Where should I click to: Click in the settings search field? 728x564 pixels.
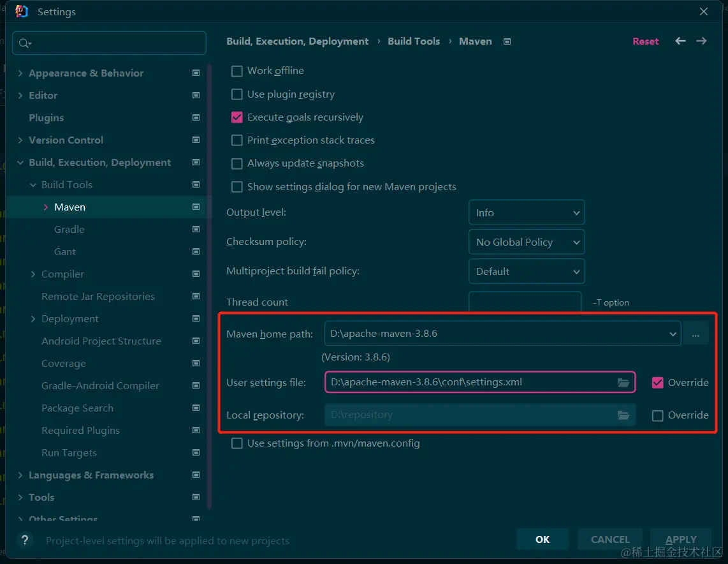[109, 43]
